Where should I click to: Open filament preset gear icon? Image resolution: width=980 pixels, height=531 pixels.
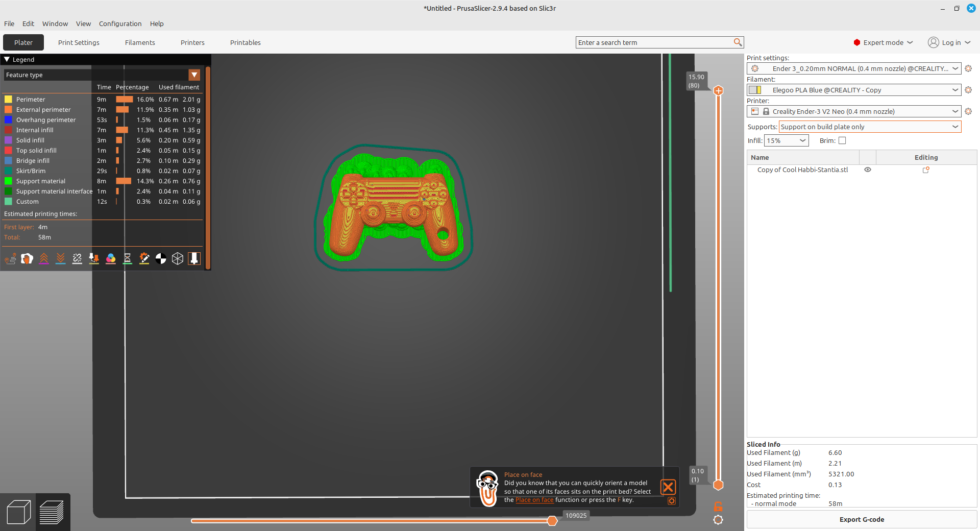click(x=968, y=90)
